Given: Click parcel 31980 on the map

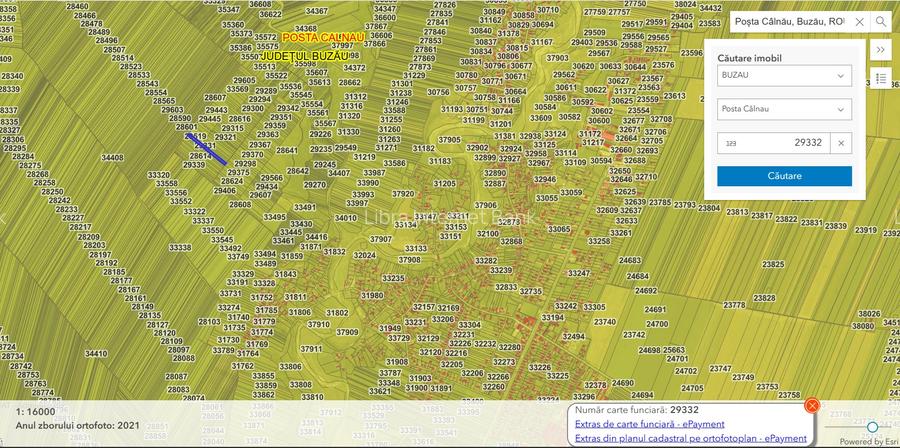Looking at the screenshot, I should click(371, 296).
